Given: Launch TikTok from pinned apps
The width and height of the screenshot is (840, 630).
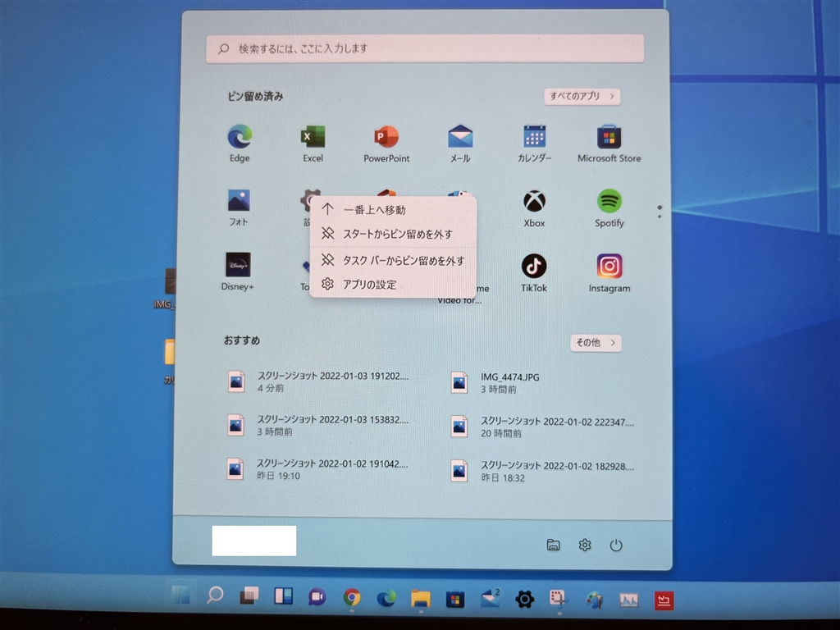Looking at the screenshot, I should point(534,272).
